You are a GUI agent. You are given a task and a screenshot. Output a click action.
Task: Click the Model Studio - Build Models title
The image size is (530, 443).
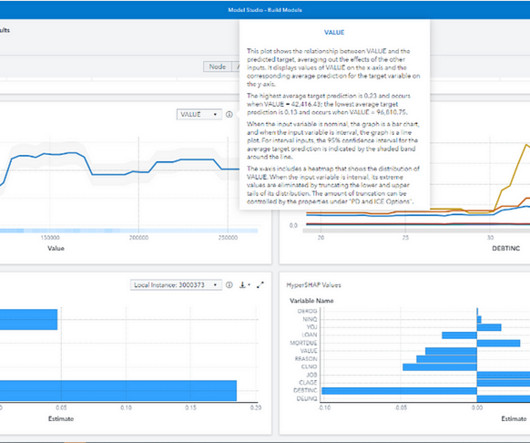tap(265, 10)
